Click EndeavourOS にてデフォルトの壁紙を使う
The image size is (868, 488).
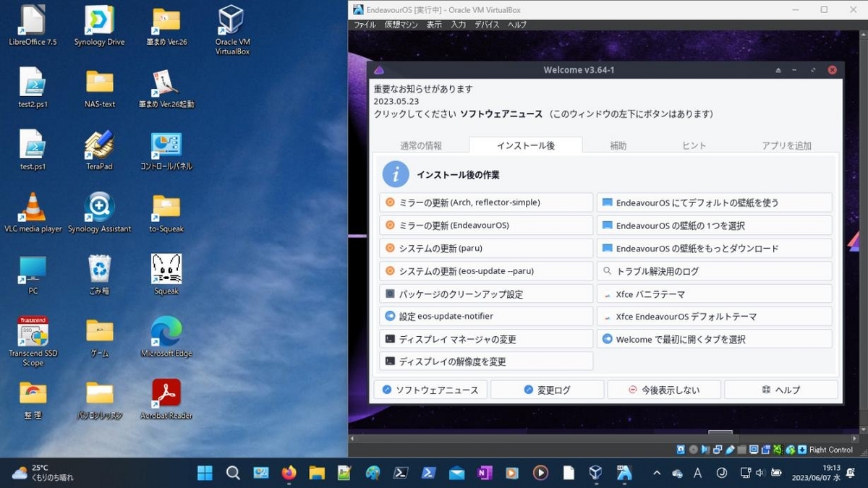point(715,202)
